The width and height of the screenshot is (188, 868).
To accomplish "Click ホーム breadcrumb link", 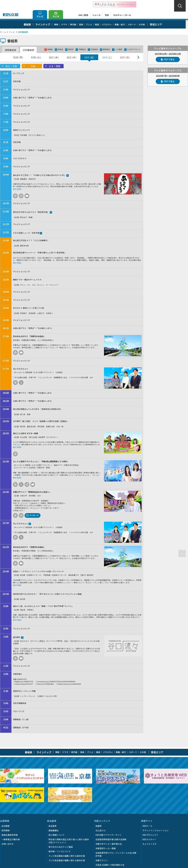I will 3,32.
